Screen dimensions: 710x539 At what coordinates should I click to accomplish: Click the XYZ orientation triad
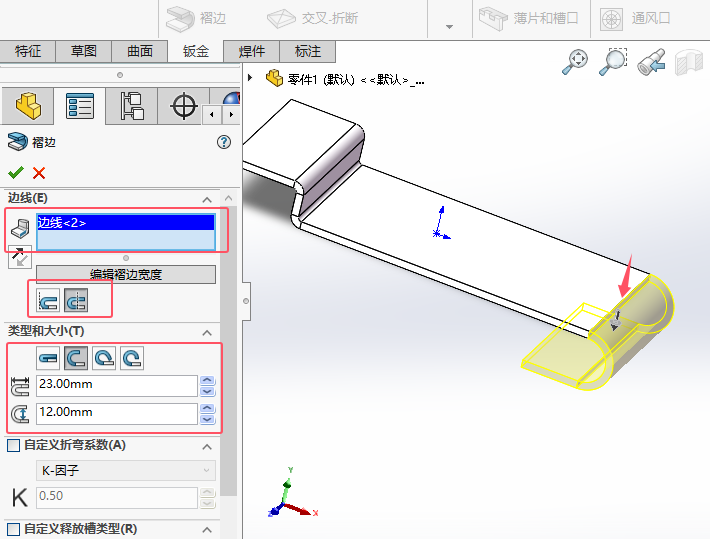[x=293, y=493]
